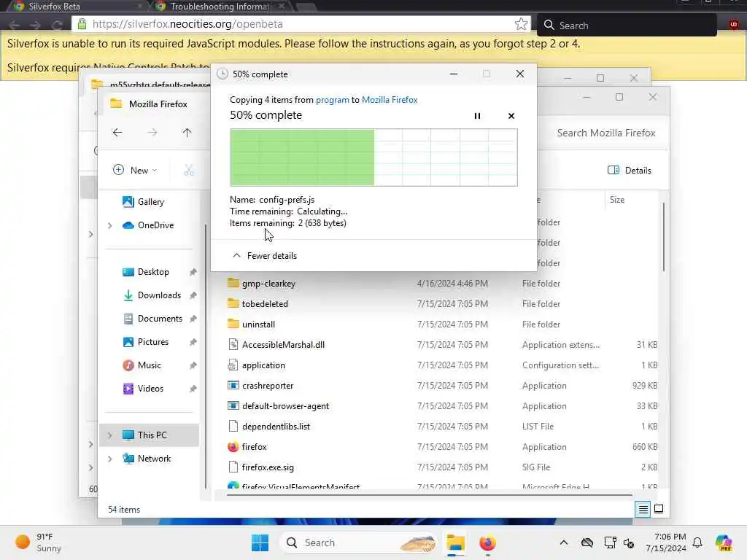Open the 'program' source folder link
Image resolution: width=747 pixels, height=560 pixels.
(x=332, y=99)
